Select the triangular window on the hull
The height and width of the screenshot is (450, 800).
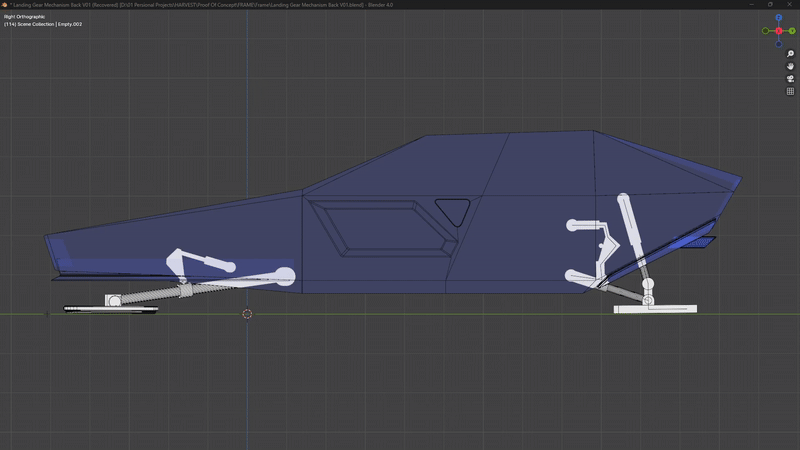453,211
